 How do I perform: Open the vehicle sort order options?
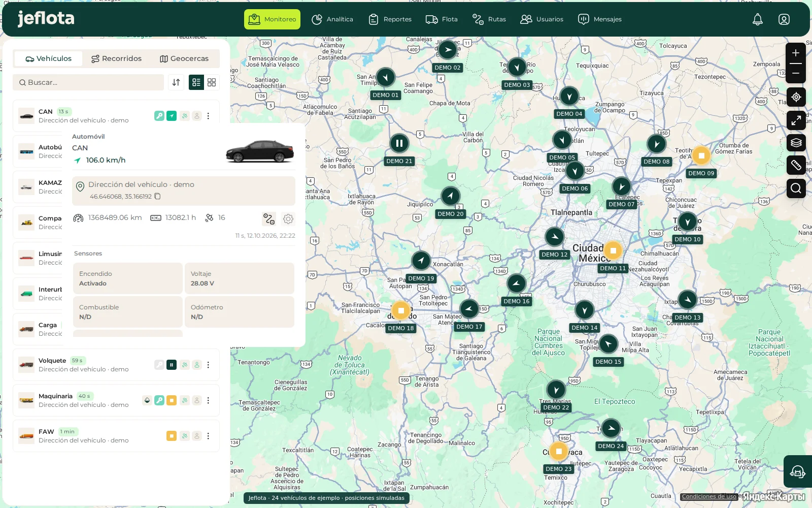(176, 82)
